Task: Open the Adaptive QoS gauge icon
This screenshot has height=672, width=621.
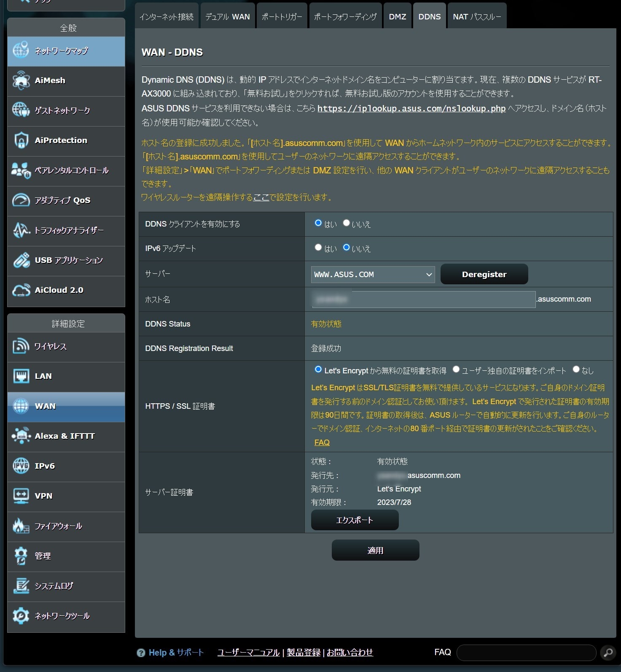Action: pyautogui.click(x=21, y=200)
